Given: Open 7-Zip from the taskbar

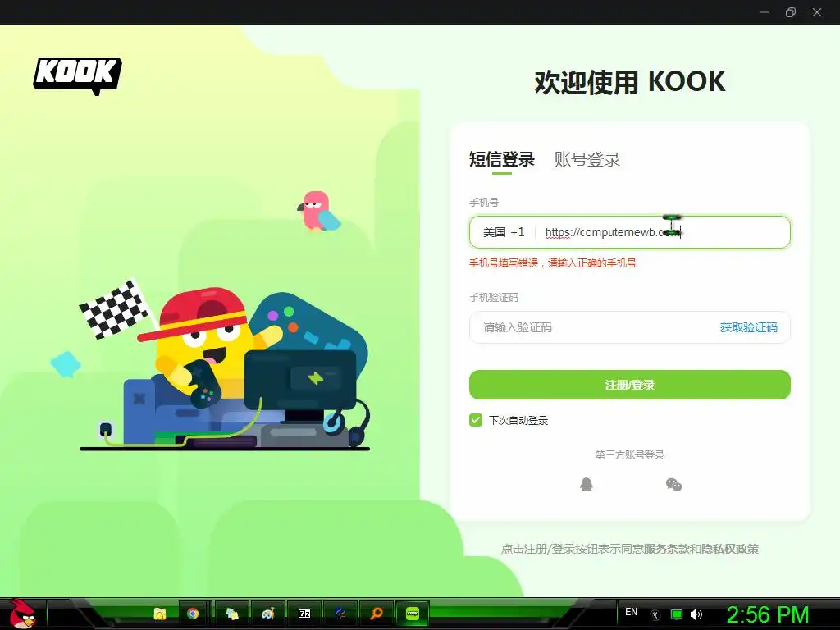Looking at the screenshot, I should tap(304, 614).
